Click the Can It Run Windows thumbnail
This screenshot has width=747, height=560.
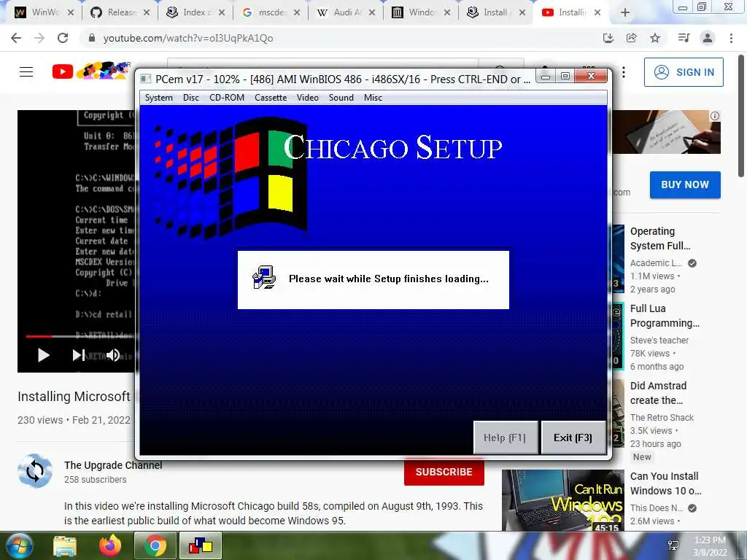(x=563, y=500)
